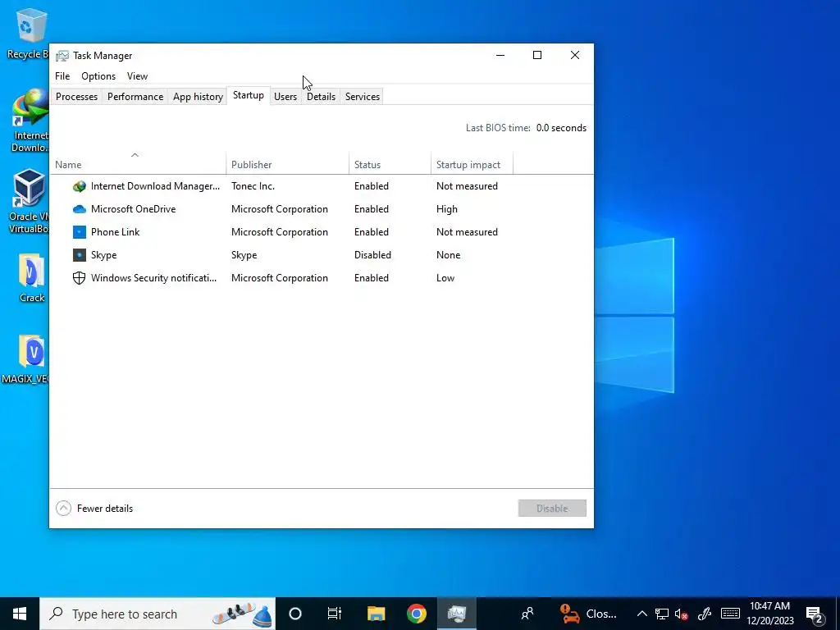Screen dimensions: 840x630
Task: Click the People icon in taskbar
Action: [527, 614]
